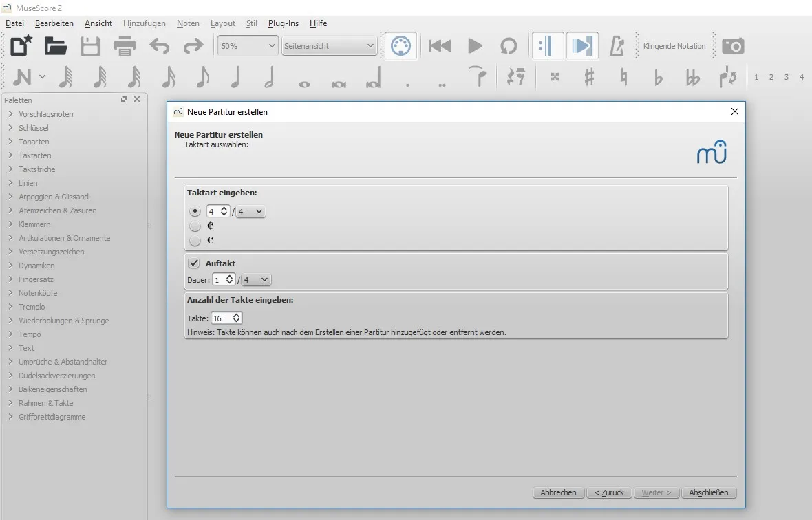Expand the Vorschlagsnoten palette

10,113
